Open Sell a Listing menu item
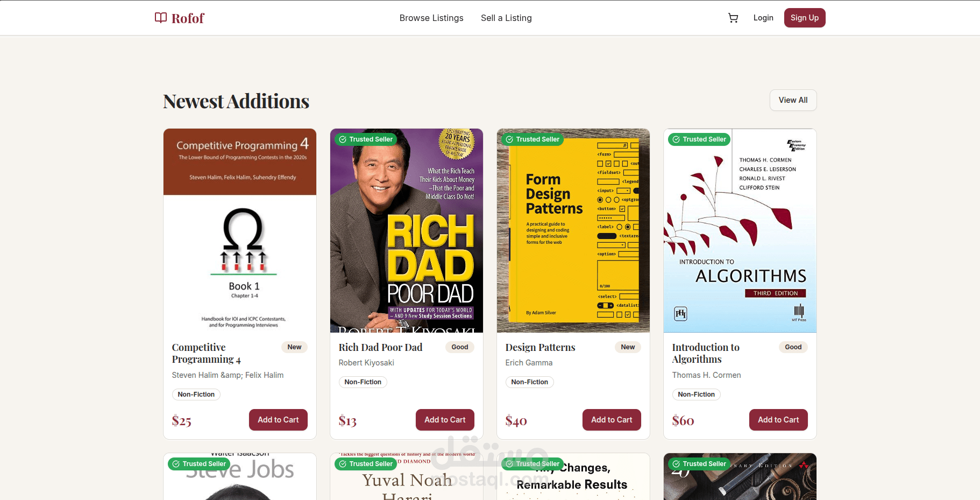The height and width of the screenshot is (500, 980). tap(506, 18)
